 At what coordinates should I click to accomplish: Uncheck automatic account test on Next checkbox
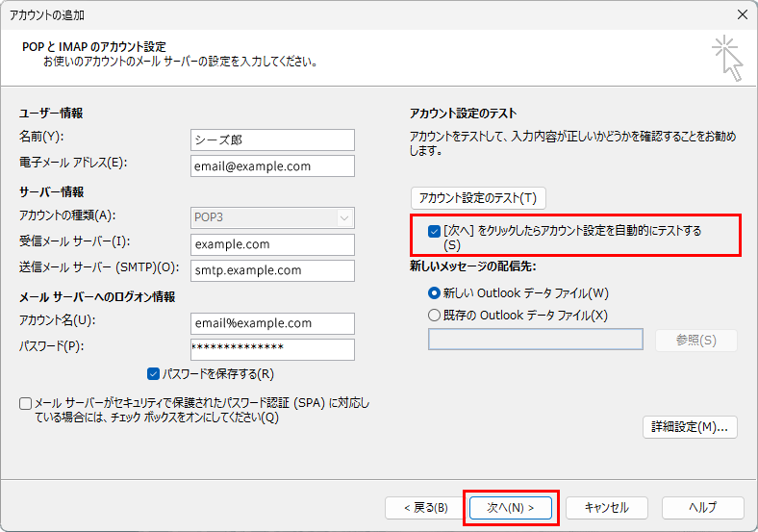pyautogui.click(x=434, y=231)
